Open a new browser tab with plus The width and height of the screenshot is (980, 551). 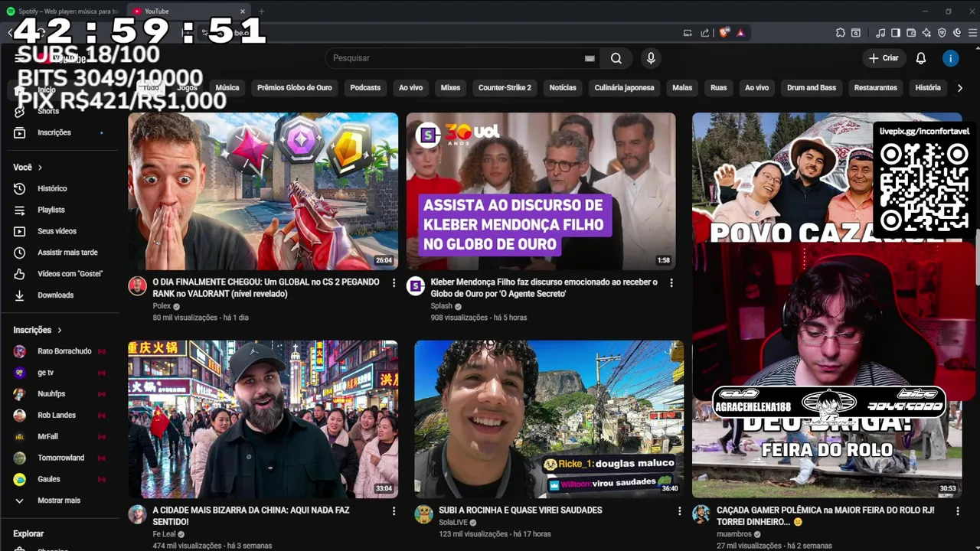click(261, 11)
